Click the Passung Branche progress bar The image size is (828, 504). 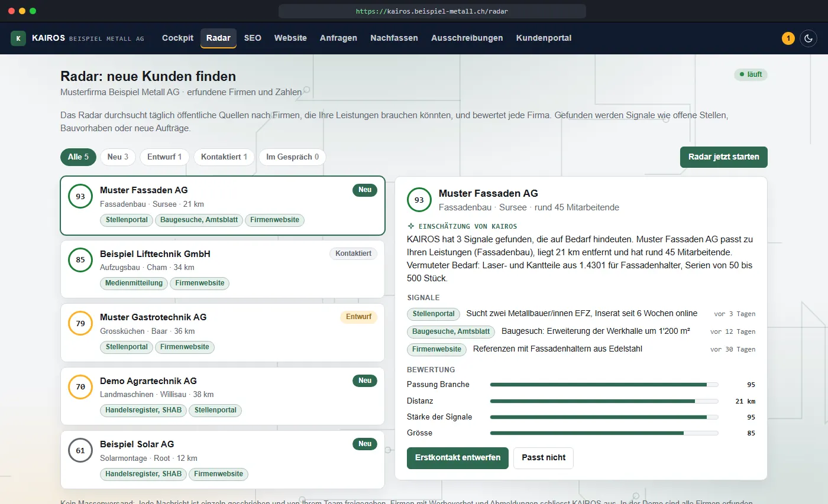[x=604, y=385]
